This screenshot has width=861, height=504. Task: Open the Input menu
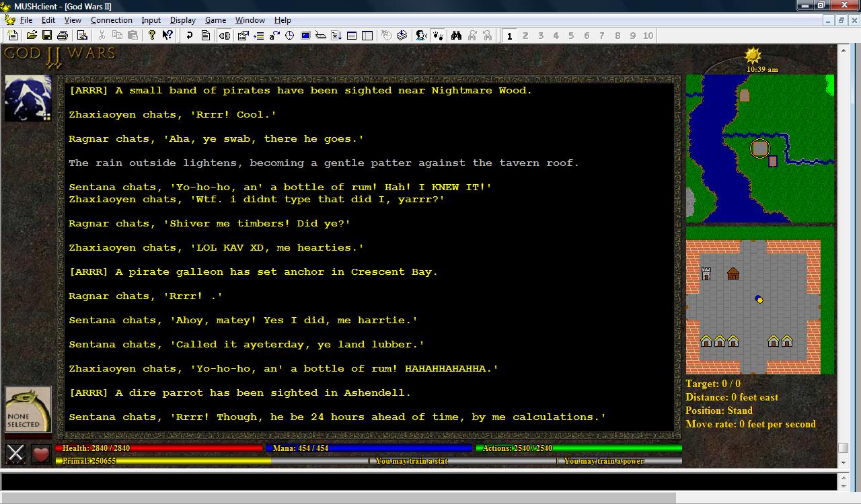click(151, 20)
